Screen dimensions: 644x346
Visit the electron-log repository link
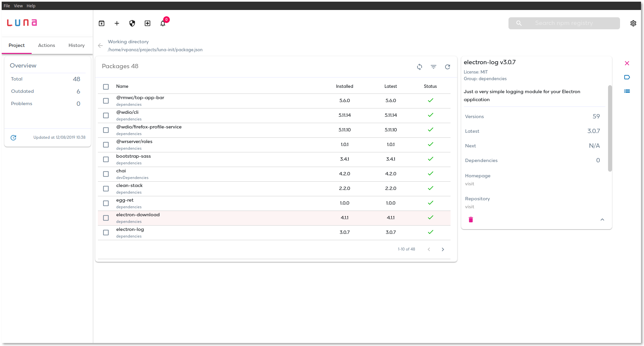coord(470,207)
